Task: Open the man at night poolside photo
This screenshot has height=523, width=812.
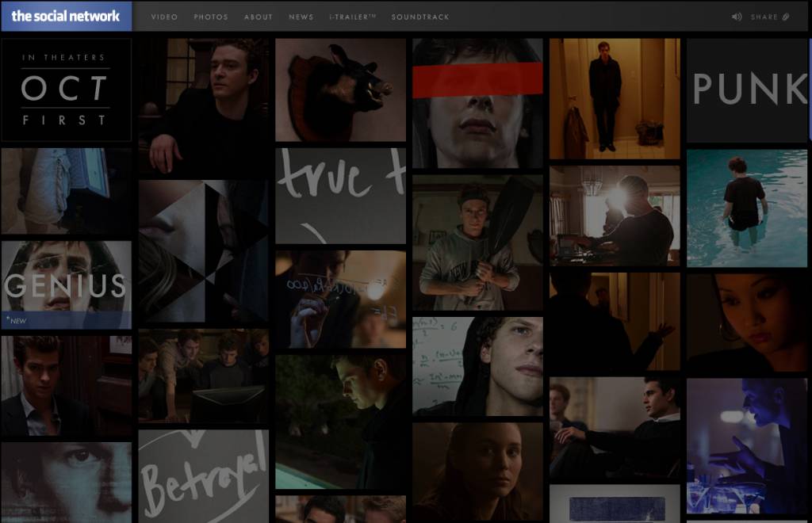Action: click(340, 422)
